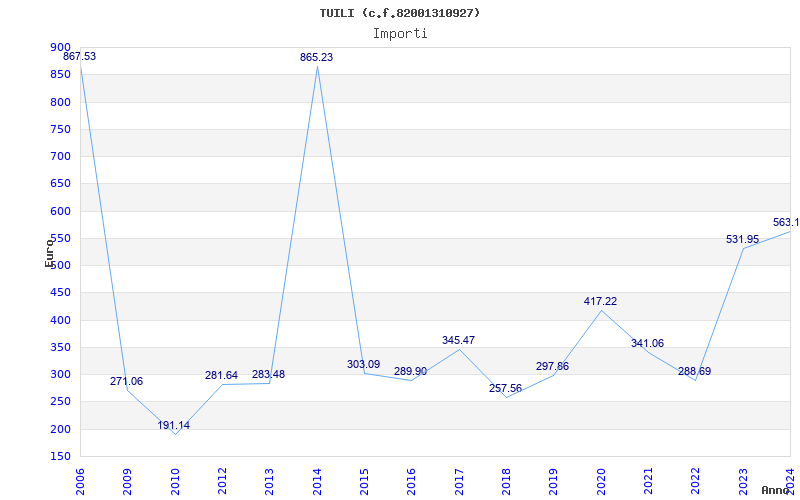Click the 250 y-axis tick value
Viewport: 800px width, 500px height.
pos(60,402)
